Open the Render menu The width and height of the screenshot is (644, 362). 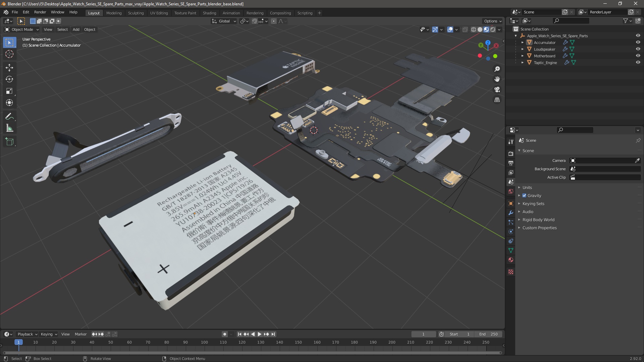40,12
